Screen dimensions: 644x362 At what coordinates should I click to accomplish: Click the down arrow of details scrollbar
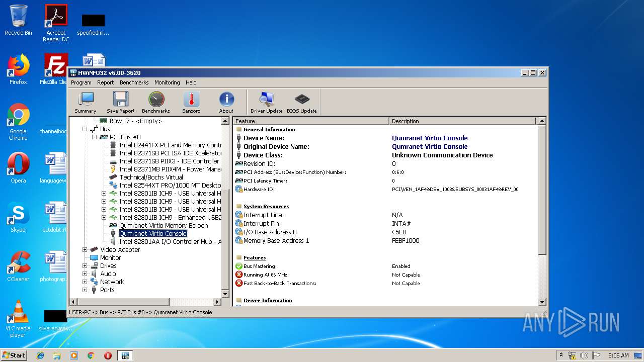542,302
